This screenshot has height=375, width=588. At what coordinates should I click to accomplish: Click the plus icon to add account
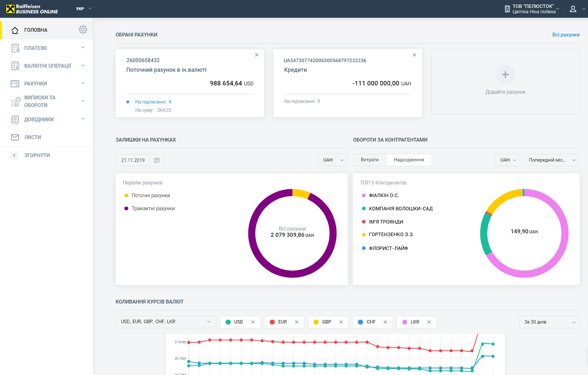point(505,75)
